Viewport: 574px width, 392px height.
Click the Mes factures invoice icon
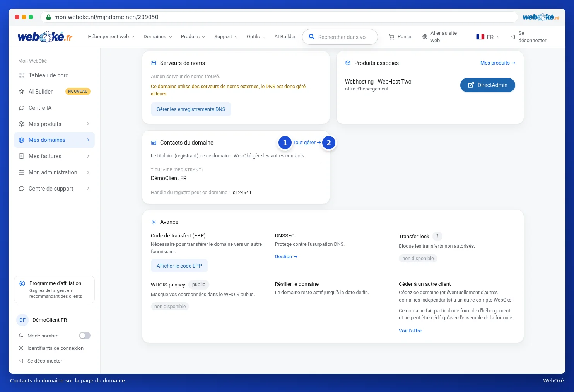21,156
